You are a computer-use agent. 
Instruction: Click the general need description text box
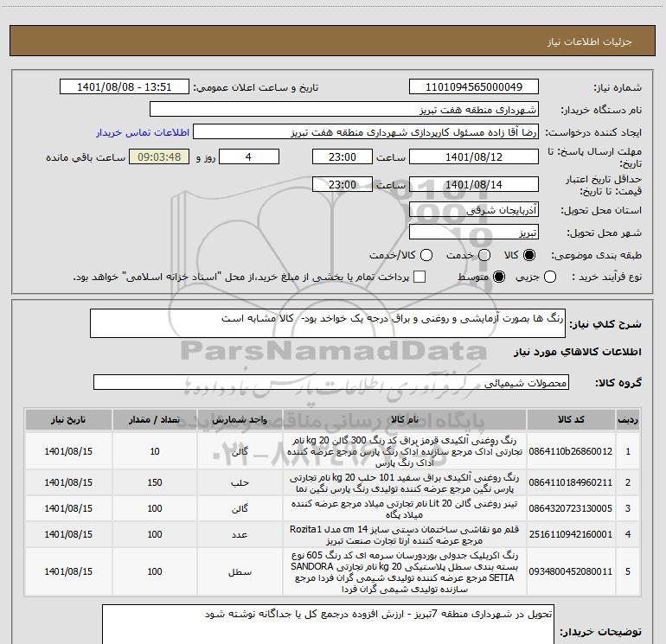coord(328,323)
